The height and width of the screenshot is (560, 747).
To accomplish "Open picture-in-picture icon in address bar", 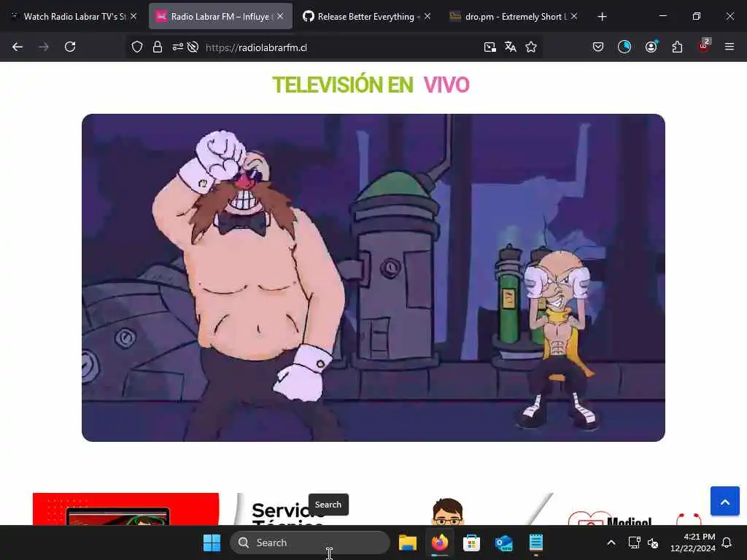I will point(489,47).
